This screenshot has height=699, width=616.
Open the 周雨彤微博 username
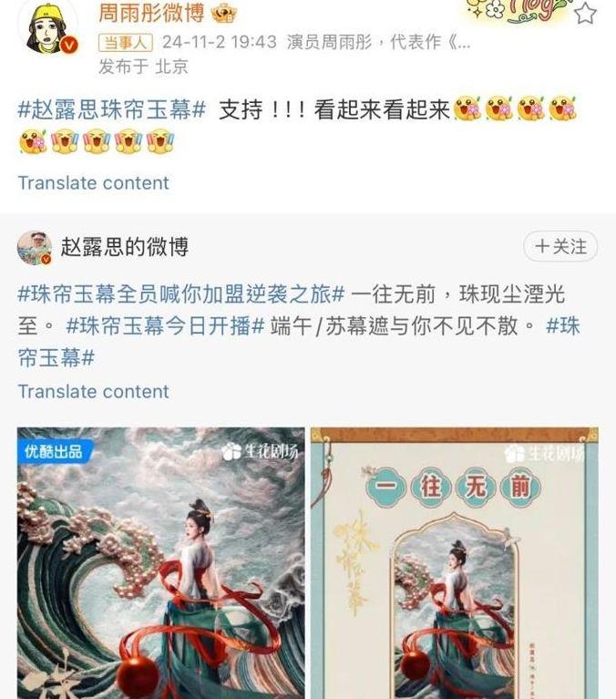pos(151,14)
